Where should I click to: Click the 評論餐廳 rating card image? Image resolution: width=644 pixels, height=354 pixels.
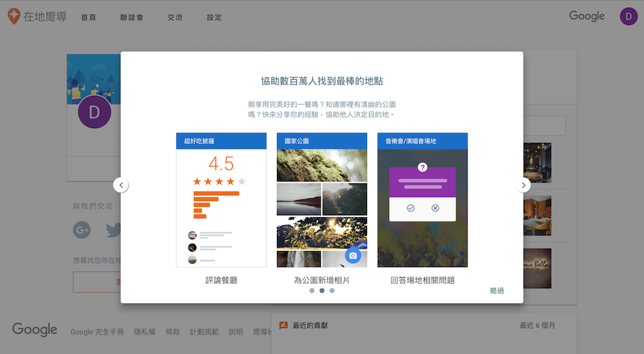(221, 200)
